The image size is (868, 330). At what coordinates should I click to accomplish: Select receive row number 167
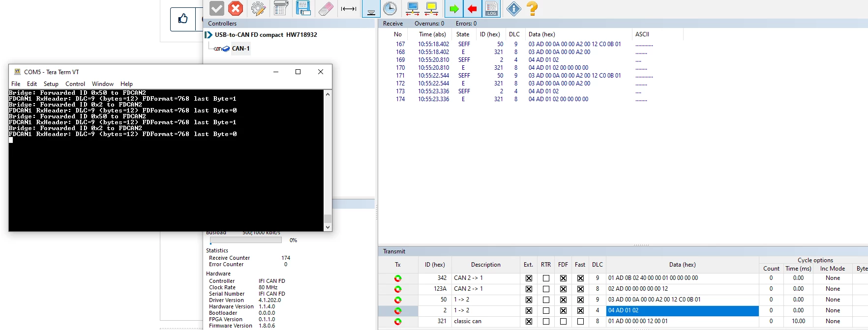pos(400,44)
